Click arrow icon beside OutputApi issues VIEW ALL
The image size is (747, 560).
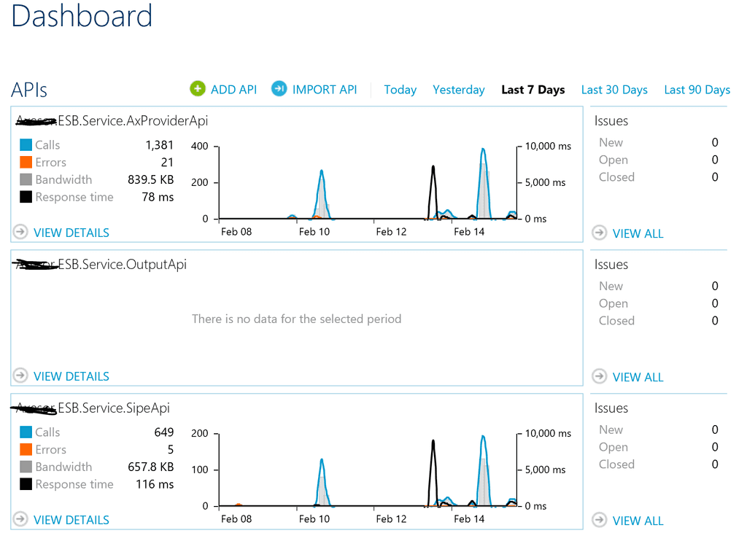pyautogui.click(x=600, y=377)
